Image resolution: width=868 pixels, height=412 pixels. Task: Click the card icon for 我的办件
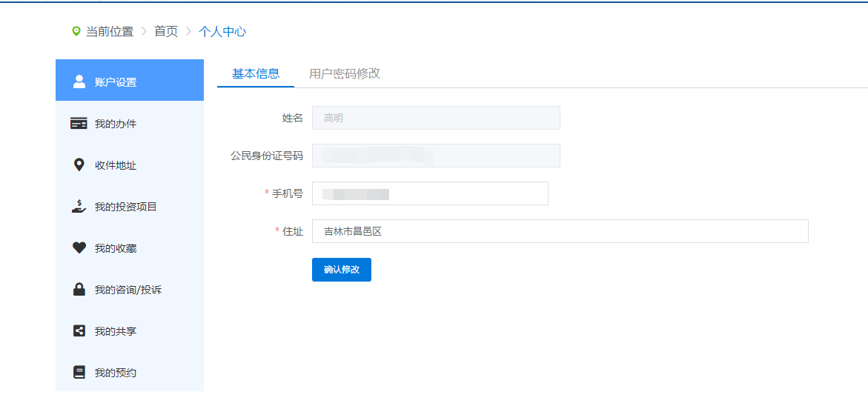pyautogui.click(x=79, y=123)
